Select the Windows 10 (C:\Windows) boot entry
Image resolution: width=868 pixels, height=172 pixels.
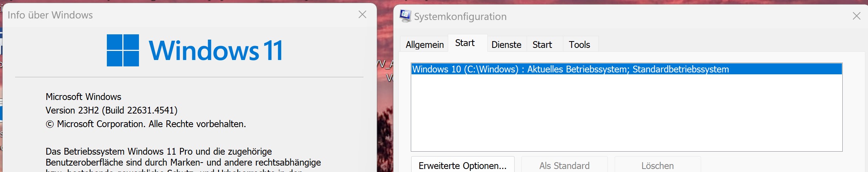tap(627, 69)
